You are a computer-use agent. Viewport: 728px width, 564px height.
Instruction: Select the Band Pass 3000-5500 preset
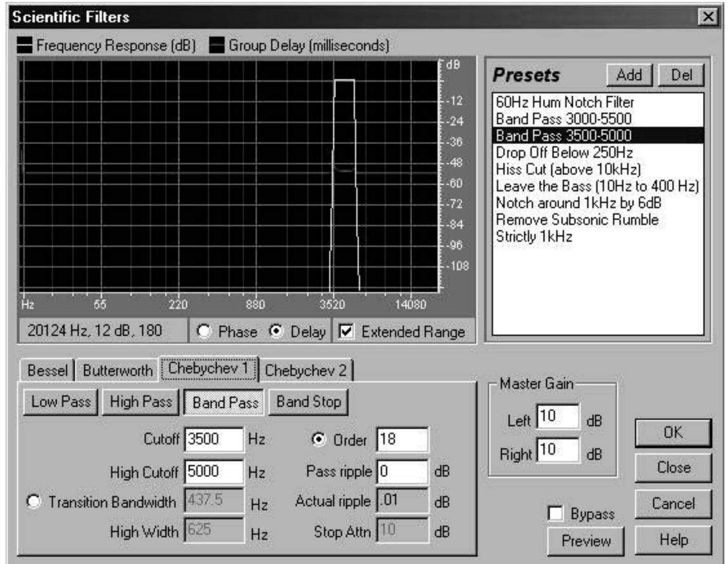[598, 119]
